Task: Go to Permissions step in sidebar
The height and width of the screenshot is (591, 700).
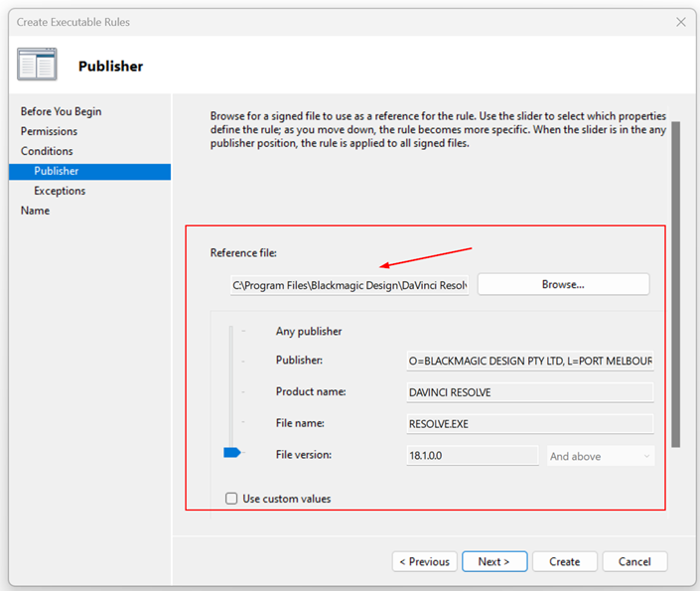Action: [x=49, y=131]
